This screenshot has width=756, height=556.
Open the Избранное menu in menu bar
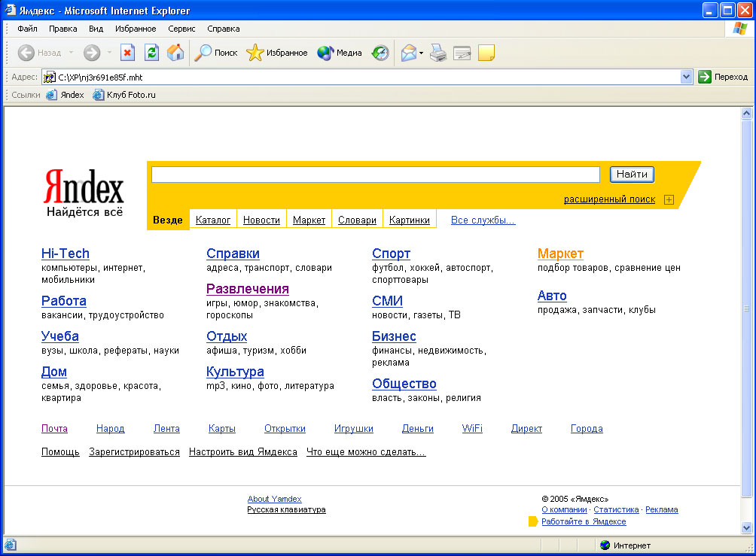point(136,29)
